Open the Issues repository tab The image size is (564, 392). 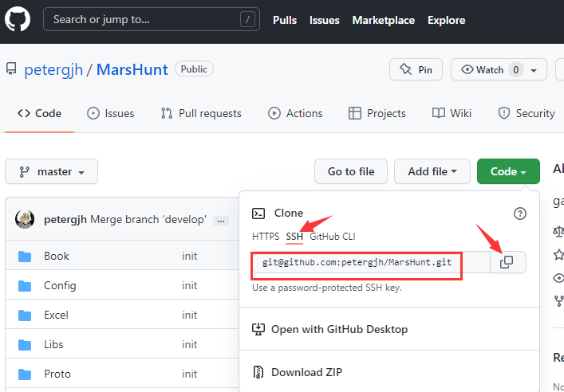111,114
